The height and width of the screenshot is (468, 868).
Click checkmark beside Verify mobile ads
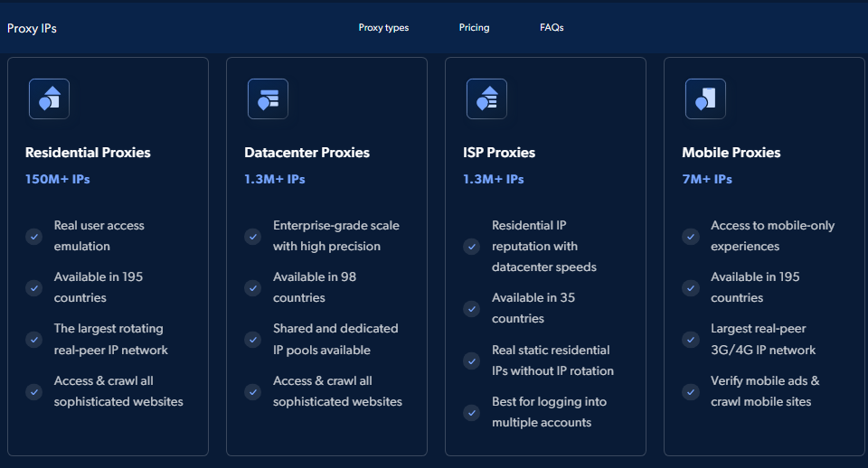[691, 392]
